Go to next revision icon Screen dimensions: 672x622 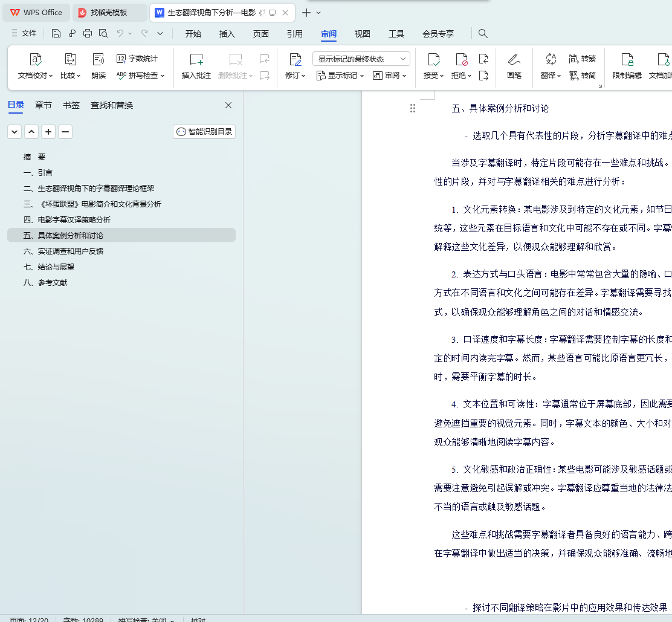click(x=483, y=76)
